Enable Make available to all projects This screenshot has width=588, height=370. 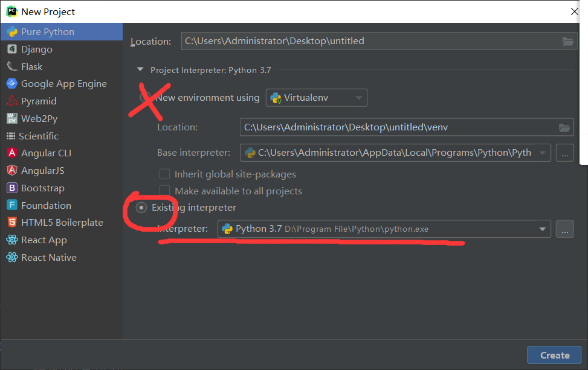pyautogui.click(x=164, y=191)
